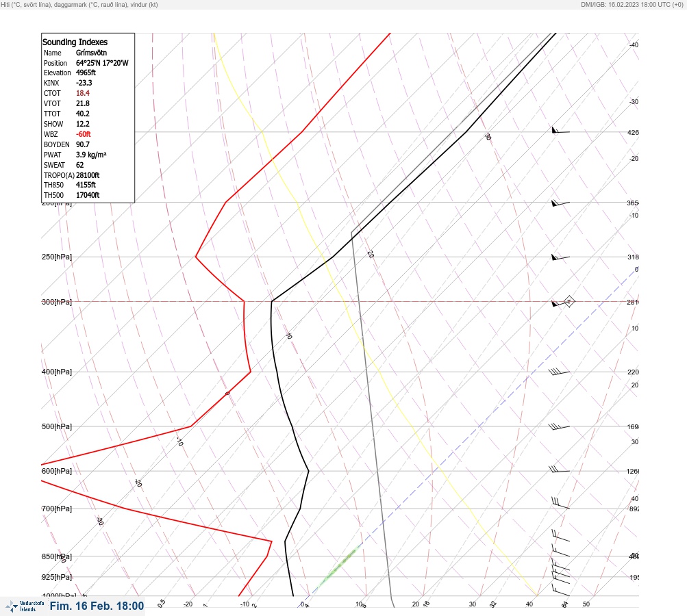The image size is (687, 616).
Task: Select the Position 64°25'N 17°20'W row
Action: pos(86,63)
